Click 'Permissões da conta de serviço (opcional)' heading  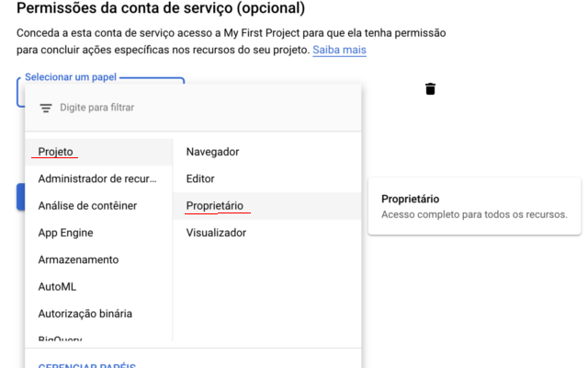161,8
